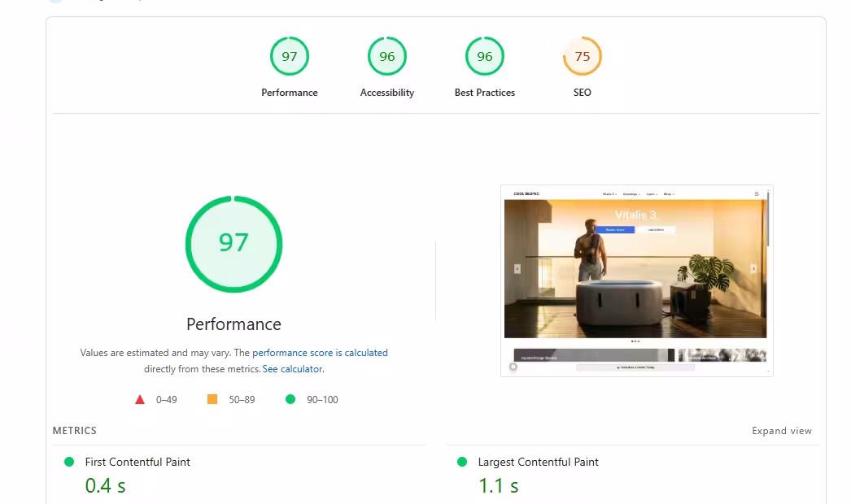The width and height of the screenshot is (851, 504).
Task: Click the METRICS section heading
Action: tap(74, 431)
